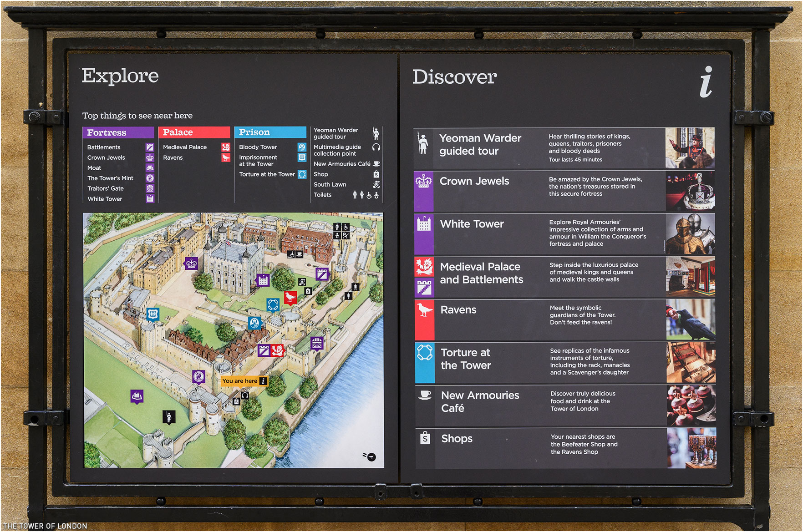Click the blue torture marker on the map
803x532 pixels.
[273, 305]
